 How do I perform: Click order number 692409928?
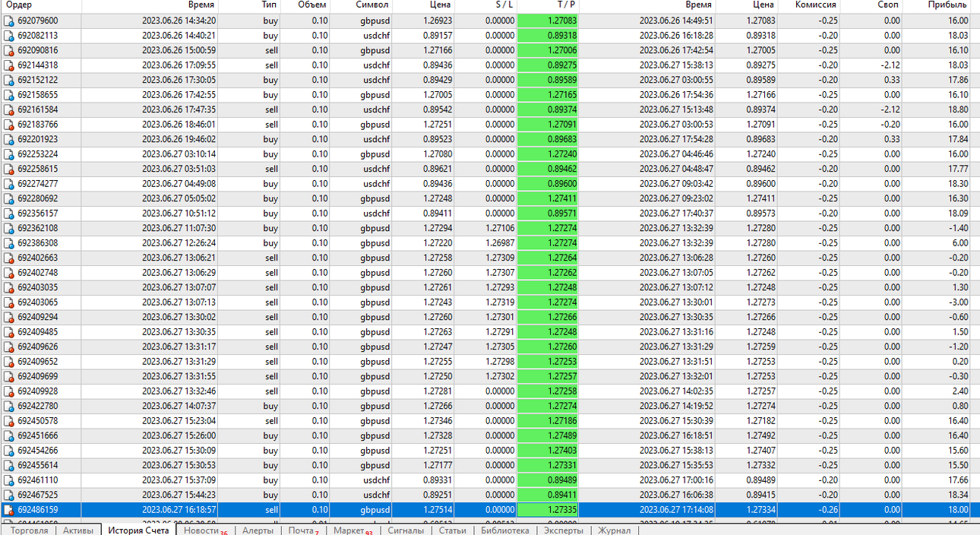tap(38, 391)
